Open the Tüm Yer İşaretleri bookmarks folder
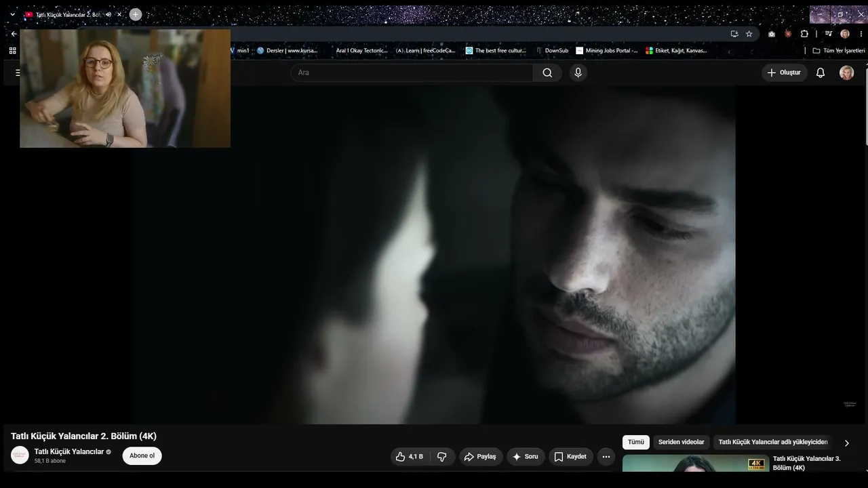Viewport: 868px width, 488px height. [x=839, y=51]
